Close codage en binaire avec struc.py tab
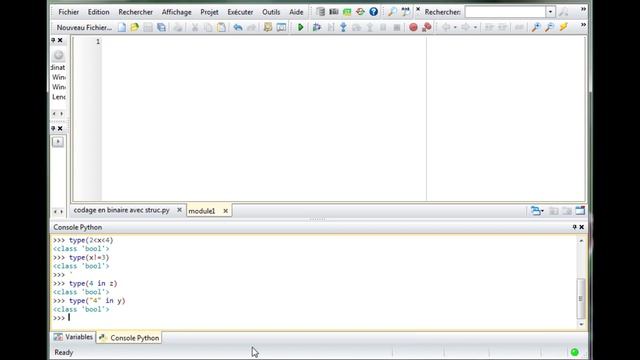Screen dimensions: 640x360 pyautogui.click(x=179, y=210)
